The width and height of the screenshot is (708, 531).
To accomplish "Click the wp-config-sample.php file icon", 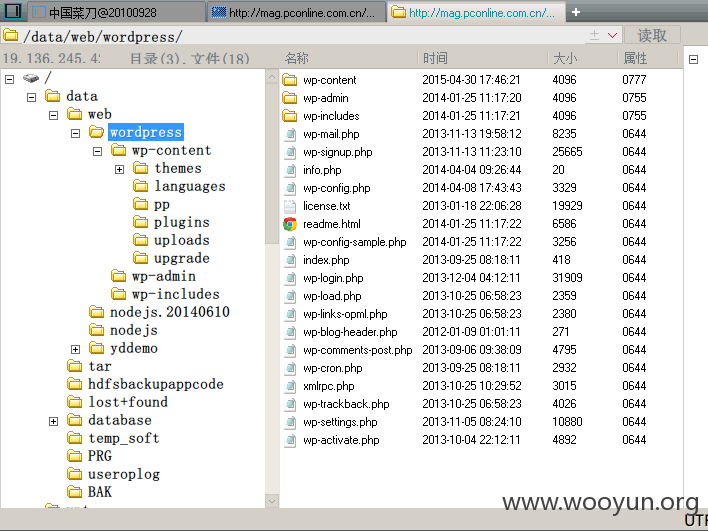I will tap(290, 242).
